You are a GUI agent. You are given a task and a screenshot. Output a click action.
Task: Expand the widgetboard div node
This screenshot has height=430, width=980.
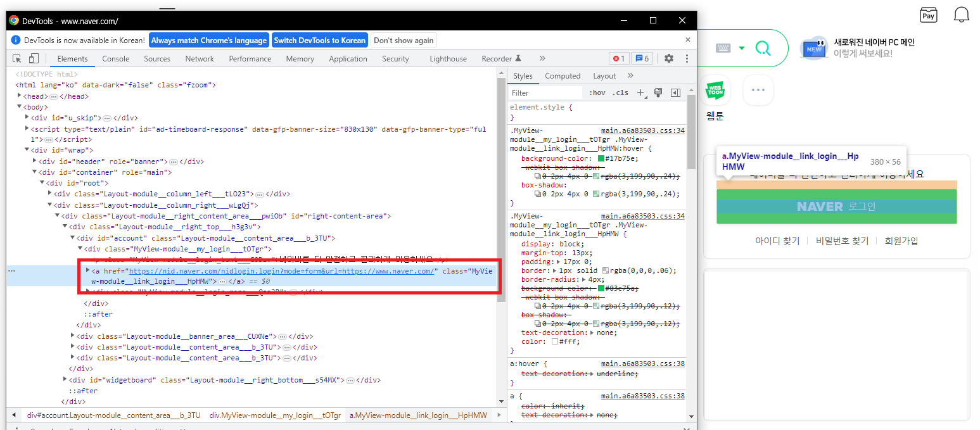[x=65, y=380]
